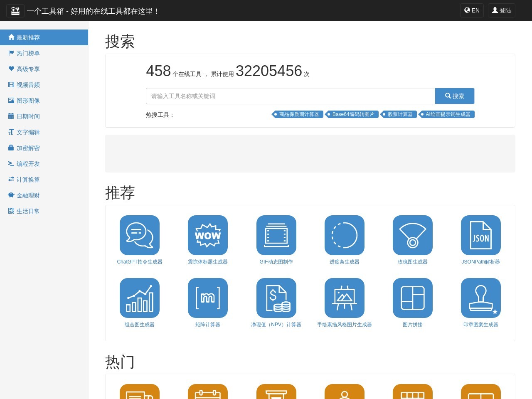Click the 进度条生成器 circle icon

pyautogui.click(x=345, y=235)
